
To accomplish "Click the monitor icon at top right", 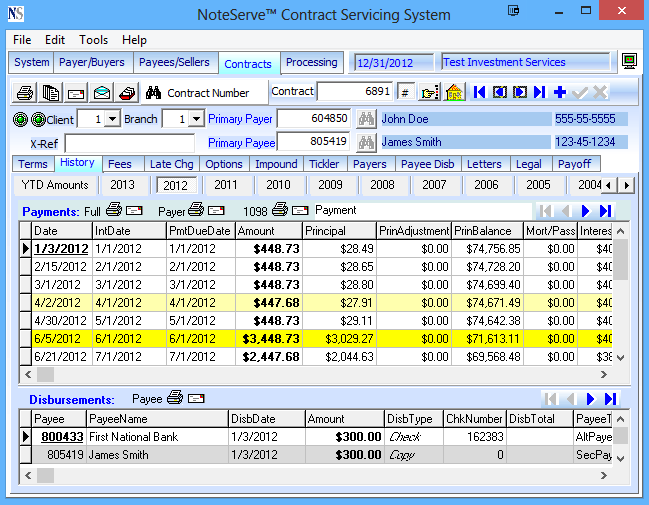I will click(x=629, y=62).
